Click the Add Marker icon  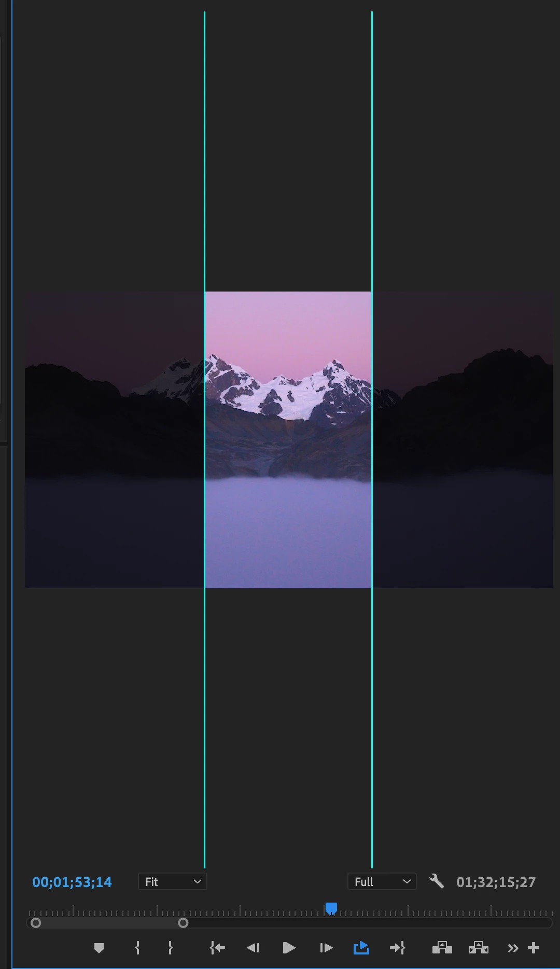coord(99,948)
